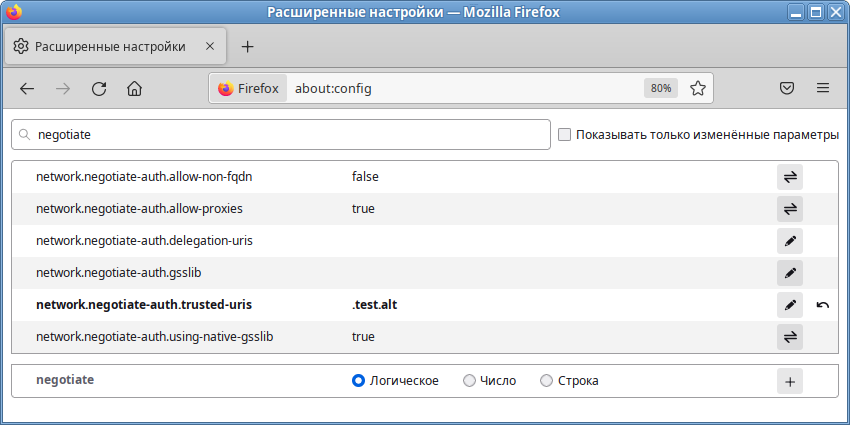Click network.negotiate-auth.delegation-uris name

coord(144,241)
